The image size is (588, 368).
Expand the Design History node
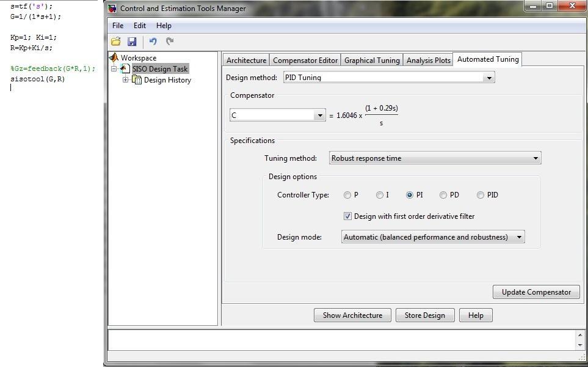tap(126, 80)
